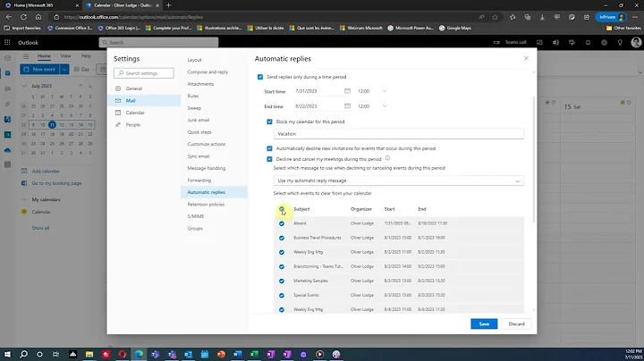Open a new browser tab with plus
644x361 pixels.
click(x=168, y=5)
